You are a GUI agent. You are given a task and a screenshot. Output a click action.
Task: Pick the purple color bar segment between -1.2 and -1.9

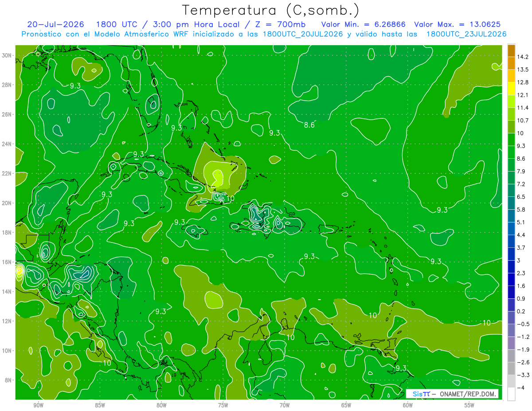coord(511,343)
